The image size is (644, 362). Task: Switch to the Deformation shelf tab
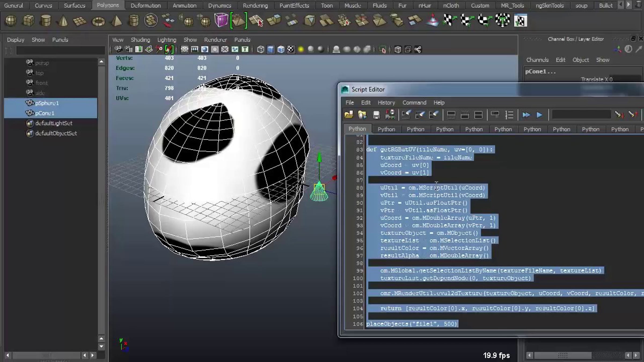click(x=145, y=5)
